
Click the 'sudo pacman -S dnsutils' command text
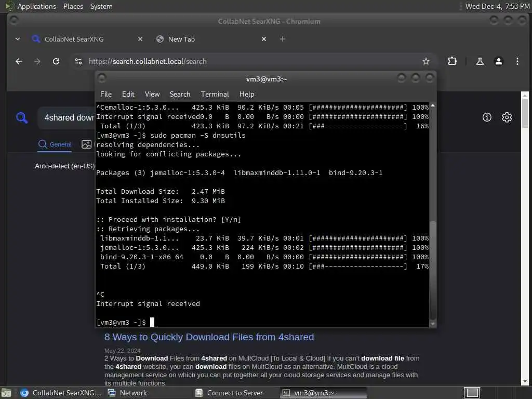point(198,136)
